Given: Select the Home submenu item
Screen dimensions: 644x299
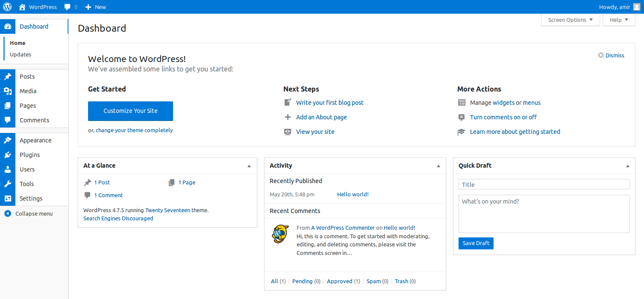Looking at the screenshot, I should coord(18,43).
